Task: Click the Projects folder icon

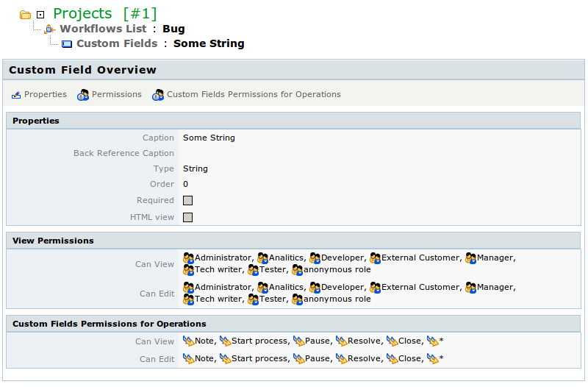Action: coord(25,15)
